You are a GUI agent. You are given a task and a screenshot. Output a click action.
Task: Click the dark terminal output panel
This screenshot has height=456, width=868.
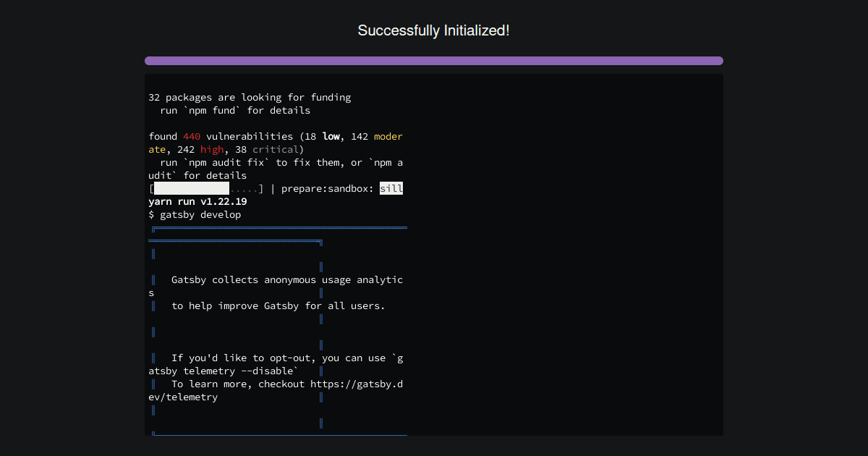pos(564,253)
